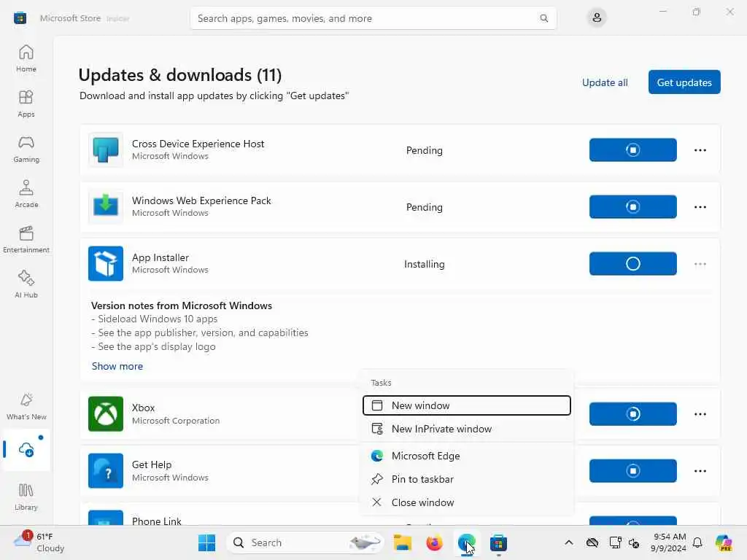Screen dimensions: 747x560
Task: Click the taskbar Search box
Action: tap(306, 542)
